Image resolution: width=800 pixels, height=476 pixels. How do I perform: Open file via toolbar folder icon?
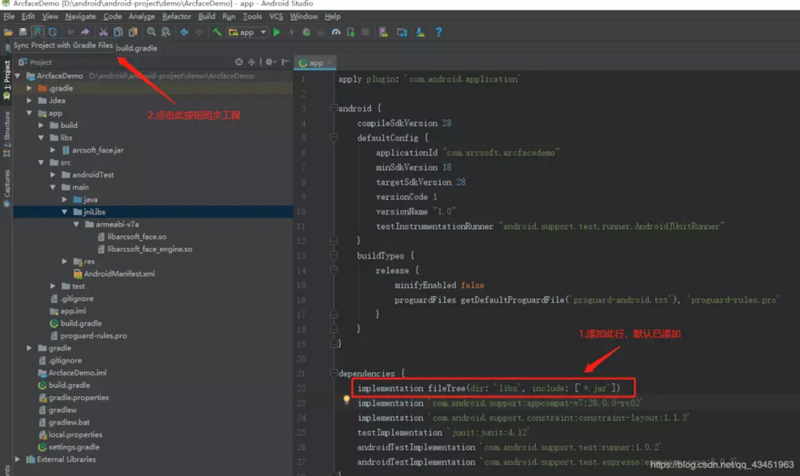click(8, 32)
